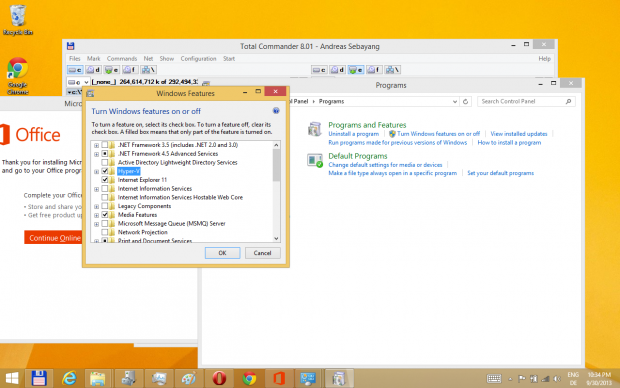Click the volume speaker tray icon
The height and width of the screenshot is (388, 620).
(557, 379)
